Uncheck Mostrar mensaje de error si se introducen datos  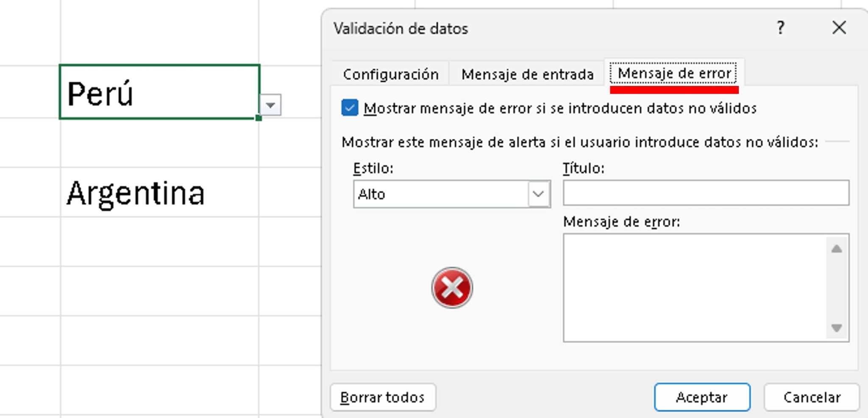coord(349,108)
